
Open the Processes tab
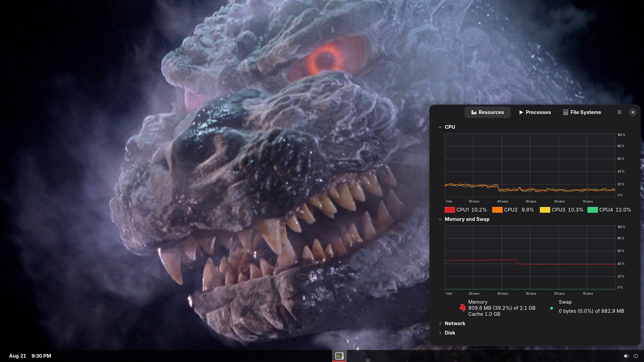[535, 112]
